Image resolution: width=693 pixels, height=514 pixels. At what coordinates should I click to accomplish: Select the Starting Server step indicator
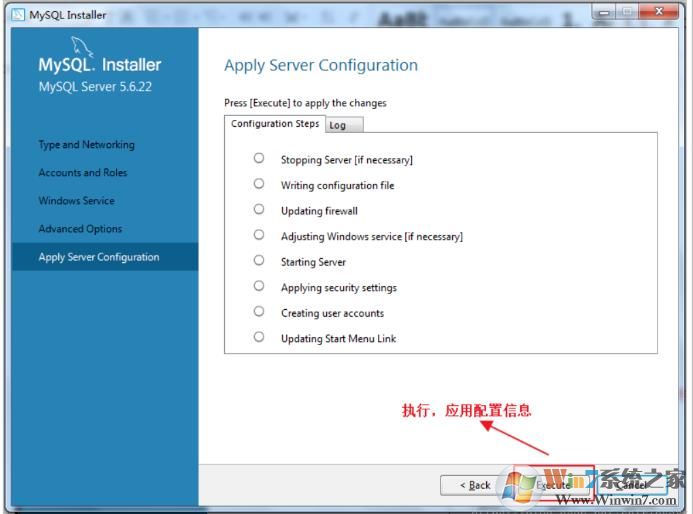pyautogui.click(x=259, y=260)
